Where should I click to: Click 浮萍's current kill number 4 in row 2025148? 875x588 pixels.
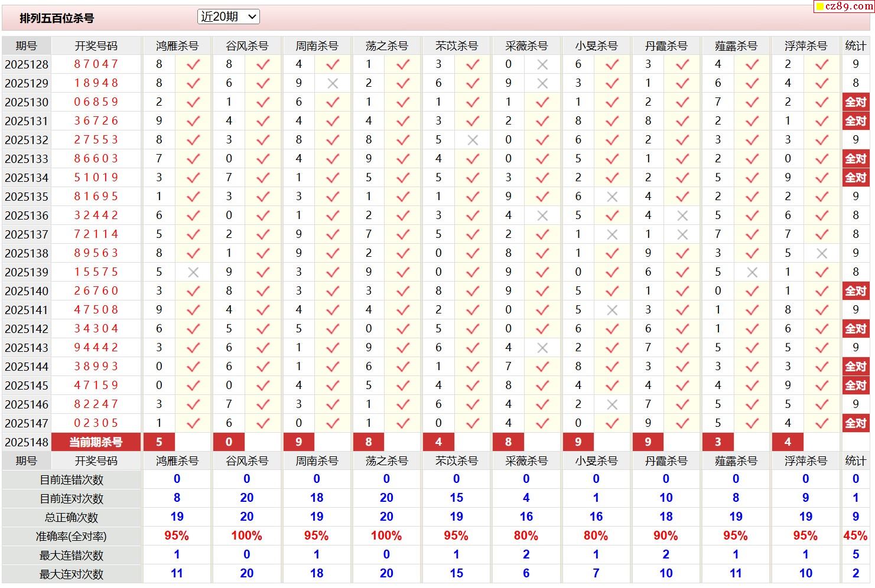coord(788,442)
